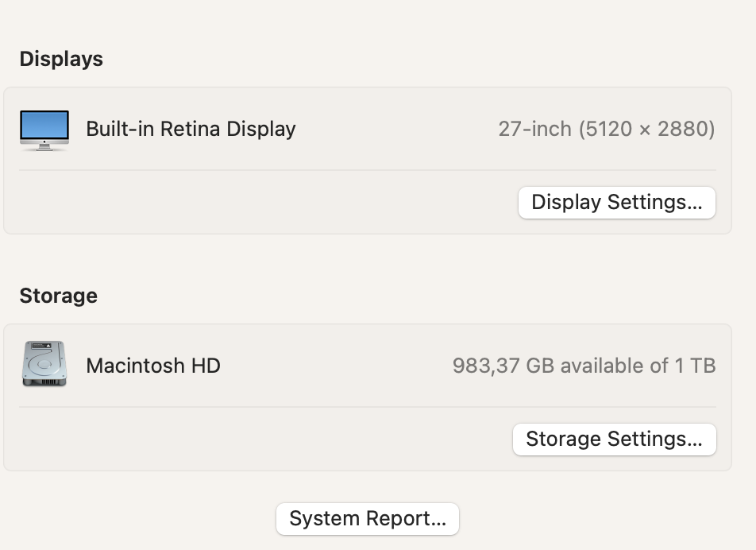Click the divider line in the Displays card
The width and height of the screenshot is (756, 550).
click(367, 170)
